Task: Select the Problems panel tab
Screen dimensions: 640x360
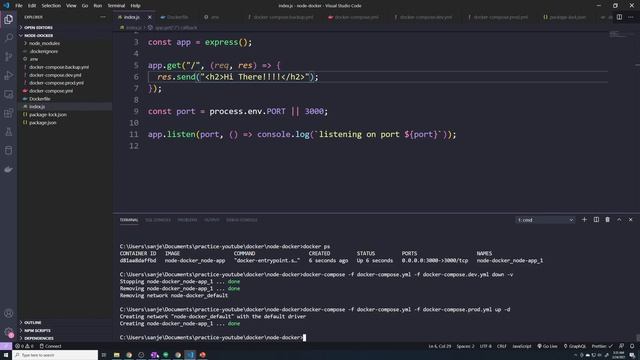Action: click(187, 220)
